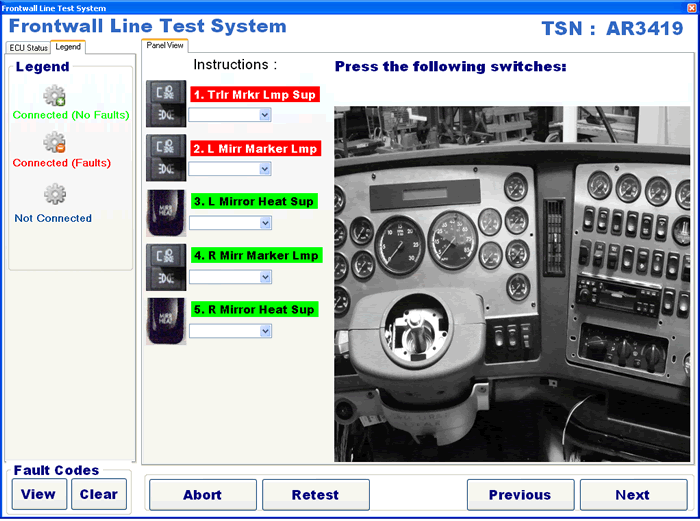Select the Panel View tab
Image resolution: width=700 pixels, height=521 pixels.
(164, 45)
